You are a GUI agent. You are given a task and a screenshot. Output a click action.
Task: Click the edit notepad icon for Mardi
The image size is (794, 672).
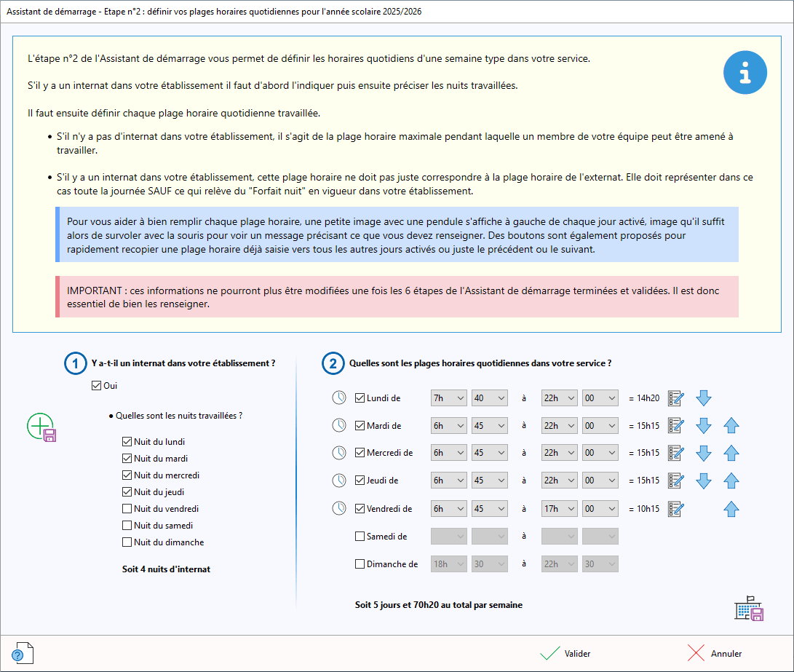(x=675, y=426)
